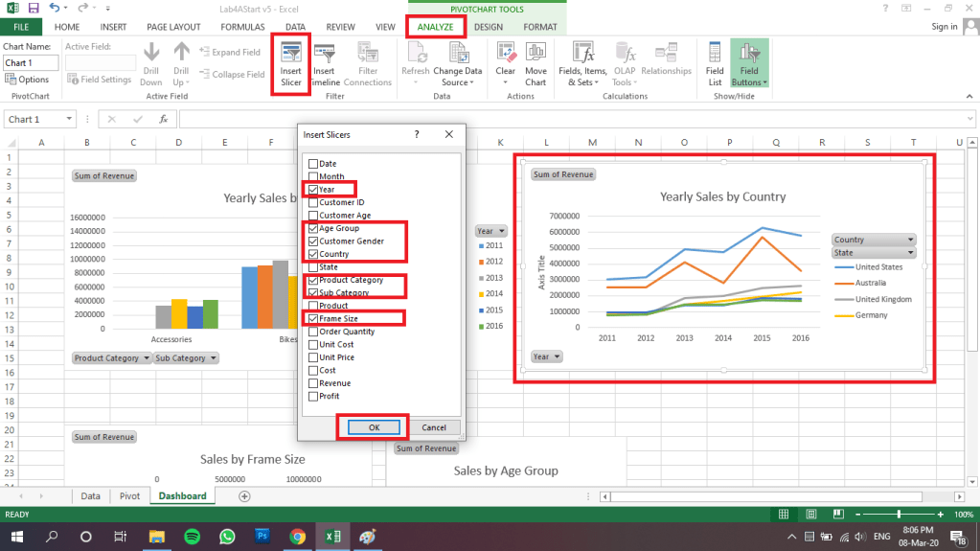
Task: Confirm slicers with the OK button
Action: 374,427
